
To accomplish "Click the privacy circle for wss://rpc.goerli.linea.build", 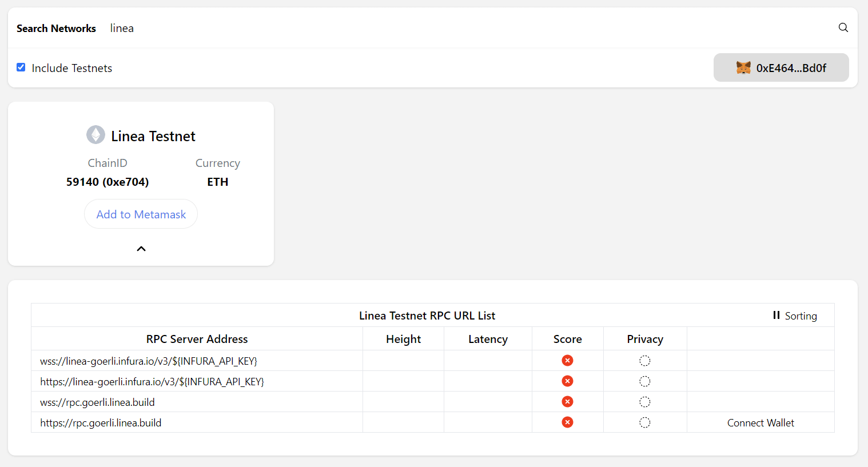I will click(x=645, y=401).
